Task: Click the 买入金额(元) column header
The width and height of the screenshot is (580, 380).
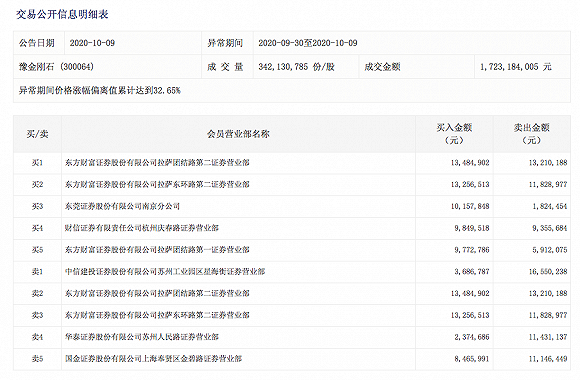Action: tap(454, 134)
